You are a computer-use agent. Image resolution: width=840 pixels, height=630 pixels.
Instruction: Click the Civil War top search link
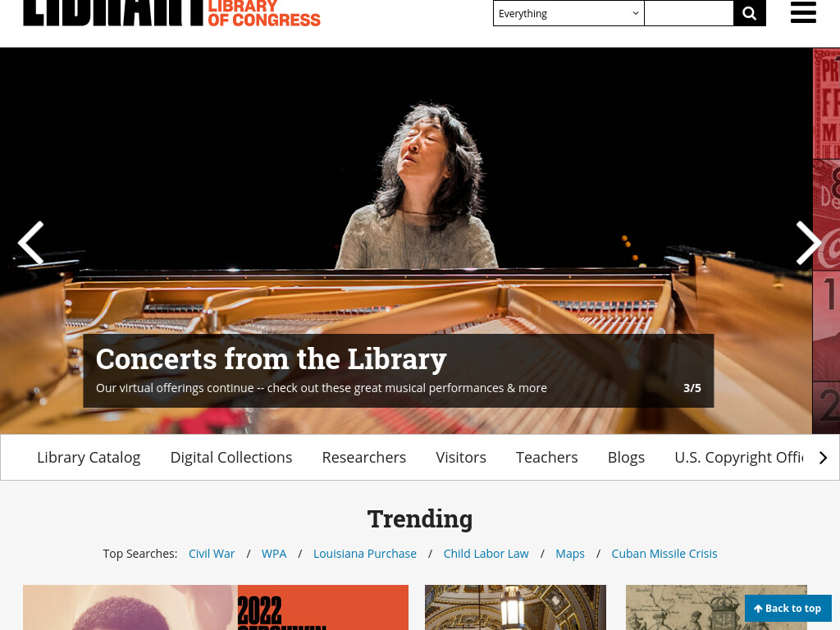tap(212, 554)
